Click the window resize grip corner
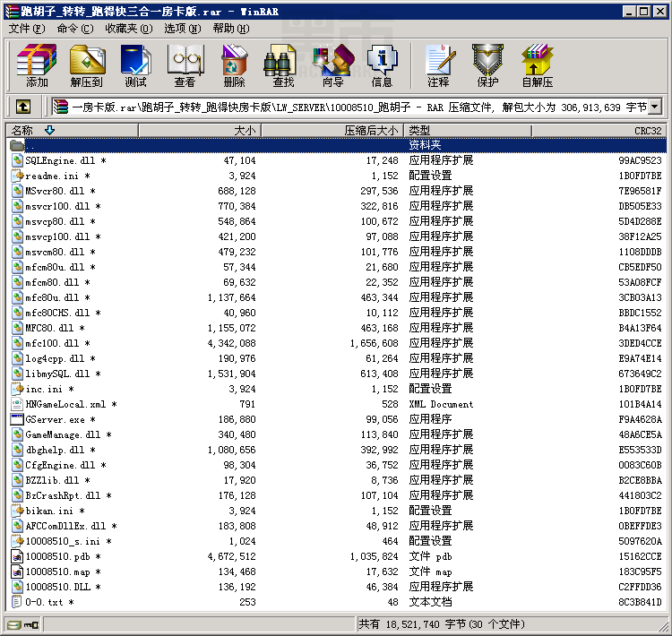This screenshot has height=636, width=672. (661, 625)
